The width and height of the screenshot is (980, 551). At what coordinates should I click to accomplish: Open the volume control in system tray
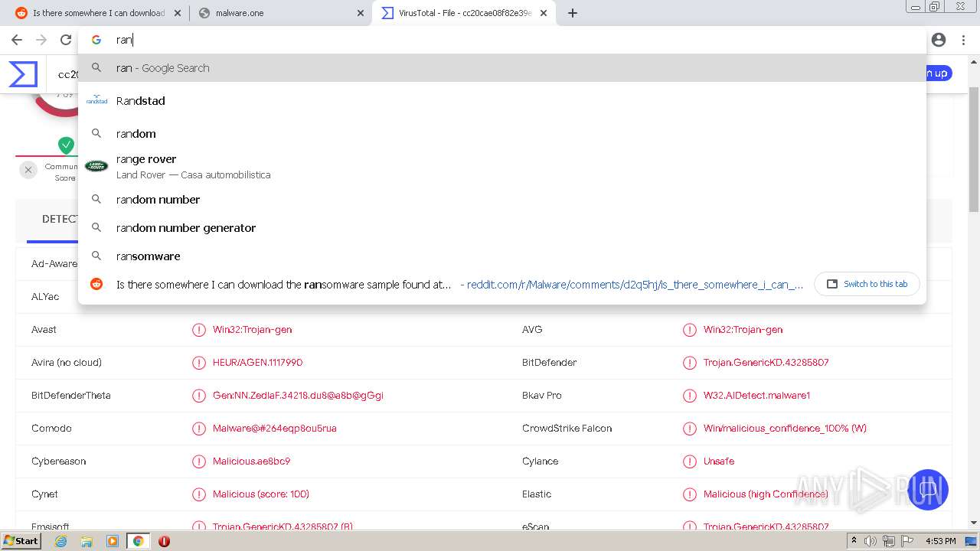tap(871, 541)
